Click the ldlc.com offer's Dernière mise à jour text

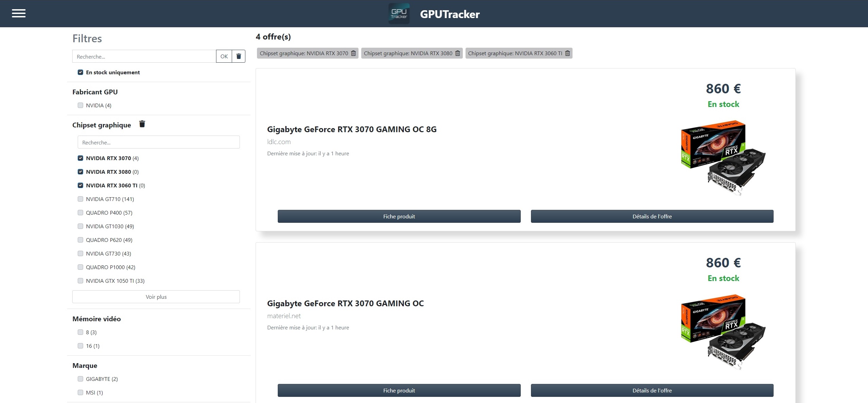point(308,154)
